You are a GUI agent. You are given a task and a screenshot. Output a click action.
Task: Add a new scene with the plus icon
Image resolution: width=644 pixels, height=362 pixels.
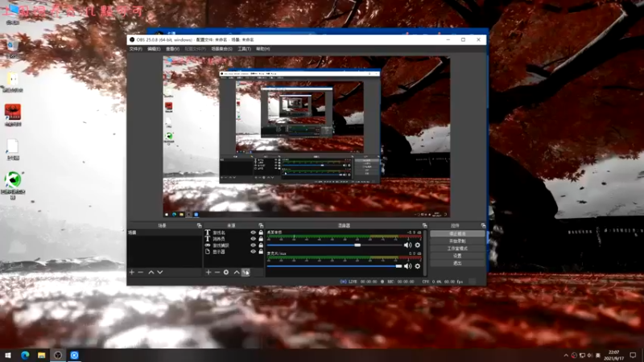[132, 273]
